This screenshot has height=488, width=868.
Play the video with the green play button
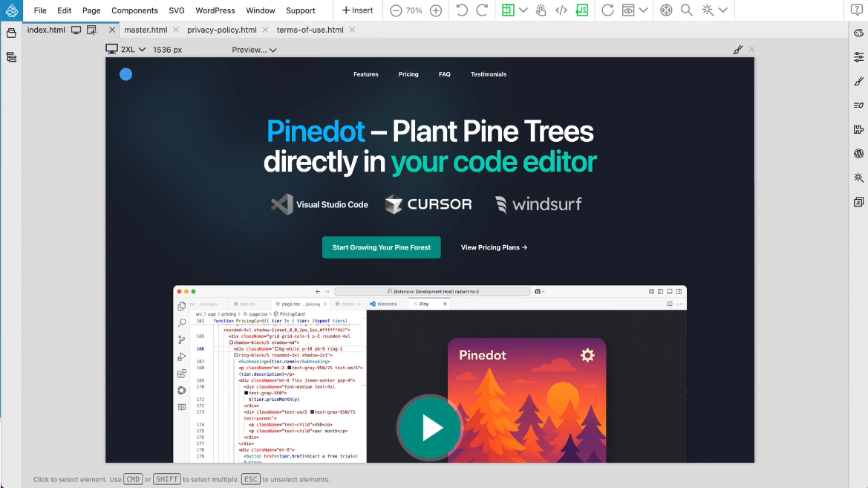coord(429,427)
